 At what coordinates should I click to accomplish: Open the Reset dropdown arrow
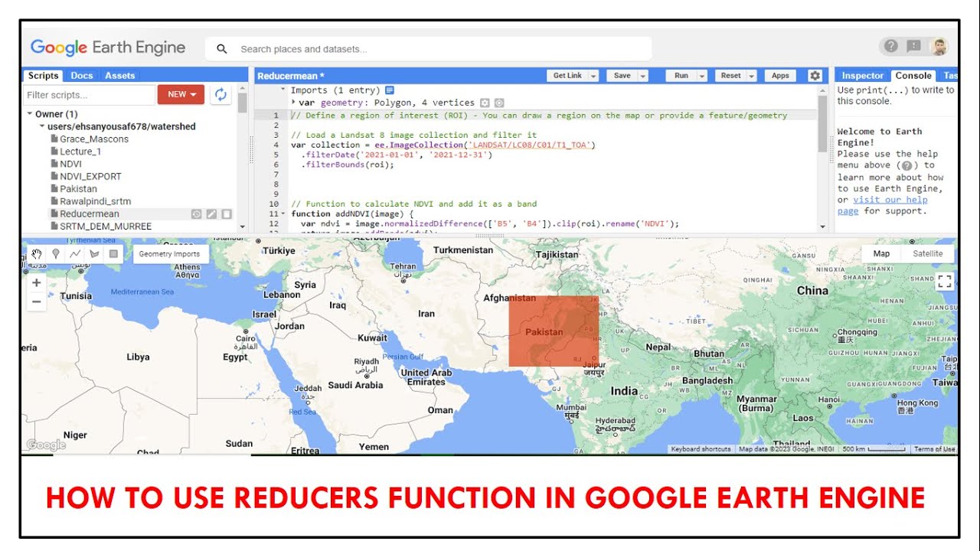click(x=752, y=76)
